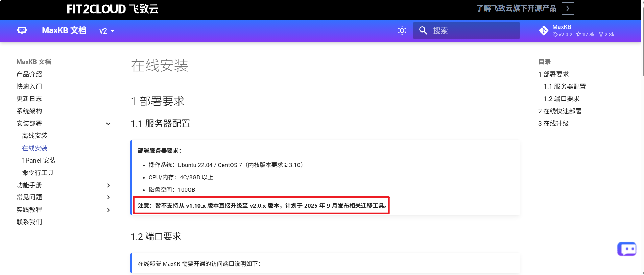Click the 2.3k forks count
This screenshot has height=275, width=644.
point(606,35)
